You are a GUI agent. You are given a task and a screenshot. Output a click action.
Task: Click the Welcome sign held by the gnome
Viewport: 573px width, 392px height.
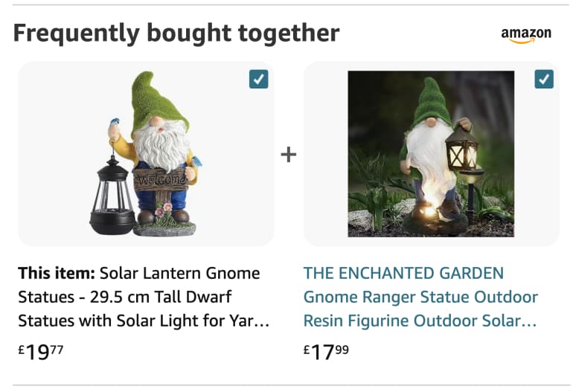(x=160, y=181)
